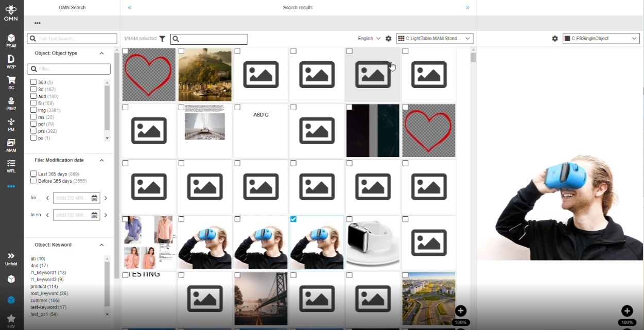Enable the Before 365 days filter

point(33,181)
